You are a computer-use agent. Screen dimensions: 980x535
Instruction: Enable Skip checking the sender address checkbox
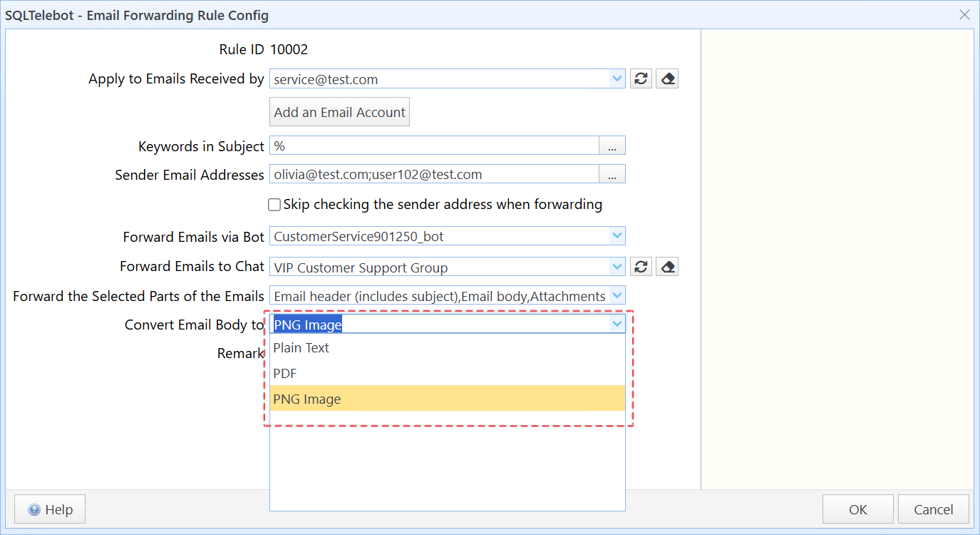274,205
